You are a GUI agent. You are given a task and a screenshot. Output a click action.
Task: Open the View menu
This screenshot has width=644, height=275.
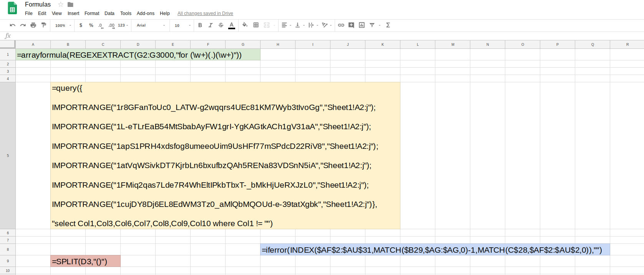pos(57,13)
